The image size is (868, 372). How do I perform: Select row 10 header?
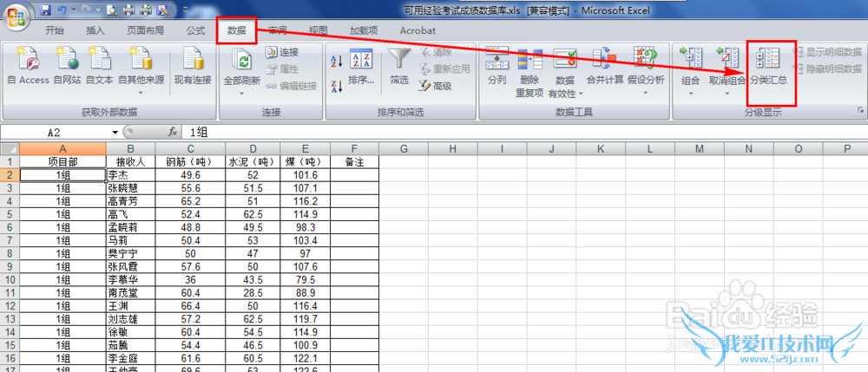coord(10,280)
